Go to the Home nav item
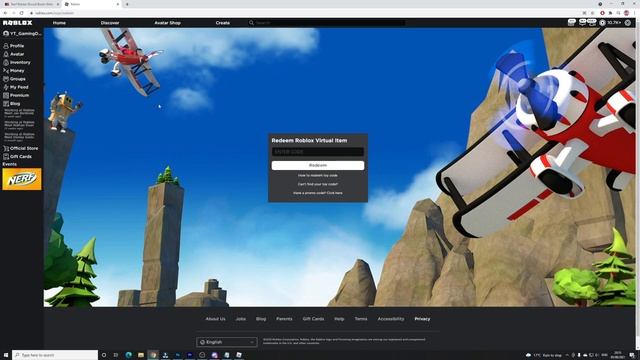 [x=59, y=23]
